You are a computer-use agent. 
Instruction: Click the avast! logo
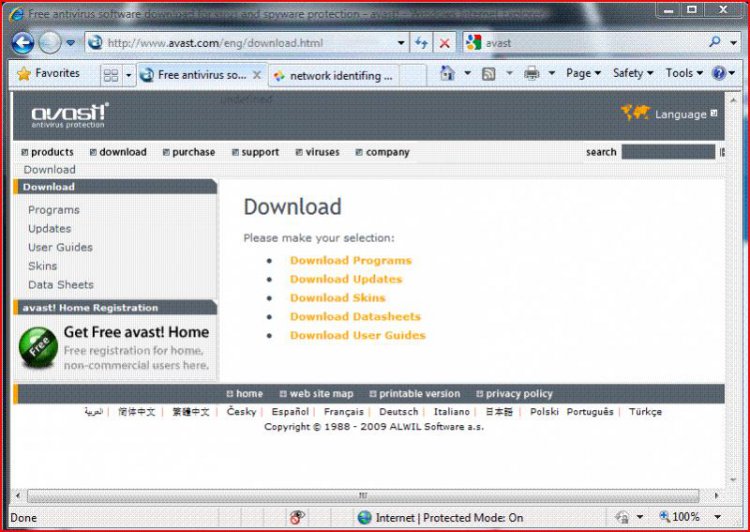click(70, 115)
